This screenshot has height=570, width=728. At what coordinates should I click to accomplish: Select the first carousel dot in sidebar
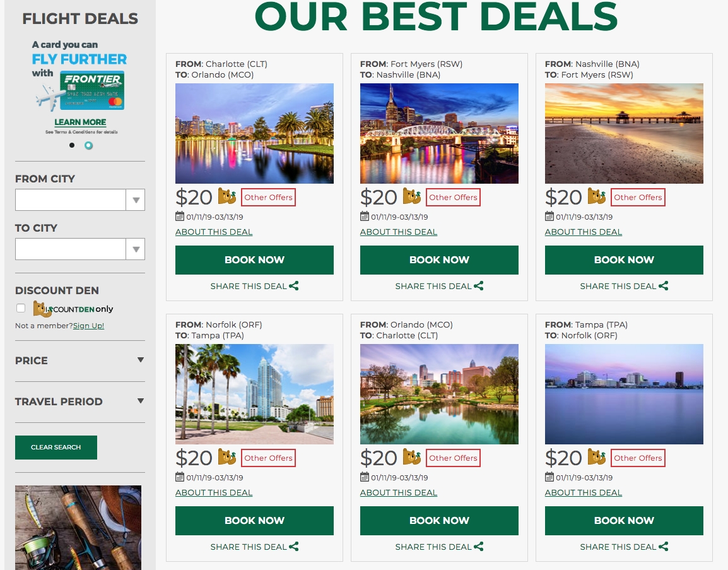(71, 145)
